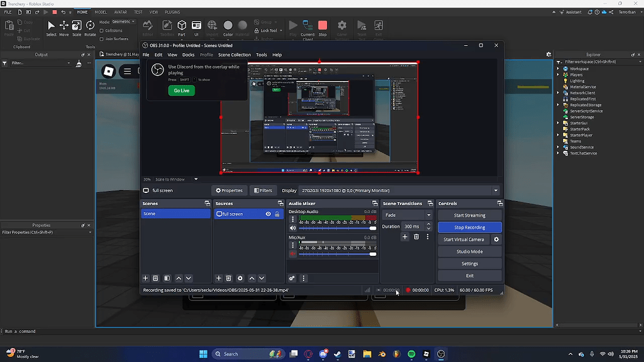Select the Select tool in Roblox Studio
The height and width of the screenshot is (362, 644).
tap(51, 28)
